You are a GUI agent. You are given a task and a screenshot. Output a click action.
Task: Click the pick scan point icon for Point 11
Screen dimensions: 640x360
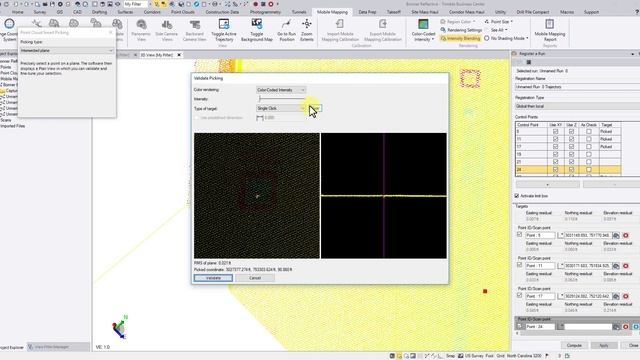tap(616, 266)
